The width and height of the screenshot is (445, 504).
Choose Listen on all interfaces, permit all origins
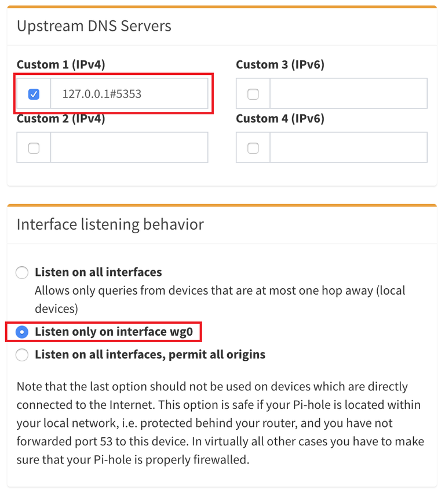(21, 355)
